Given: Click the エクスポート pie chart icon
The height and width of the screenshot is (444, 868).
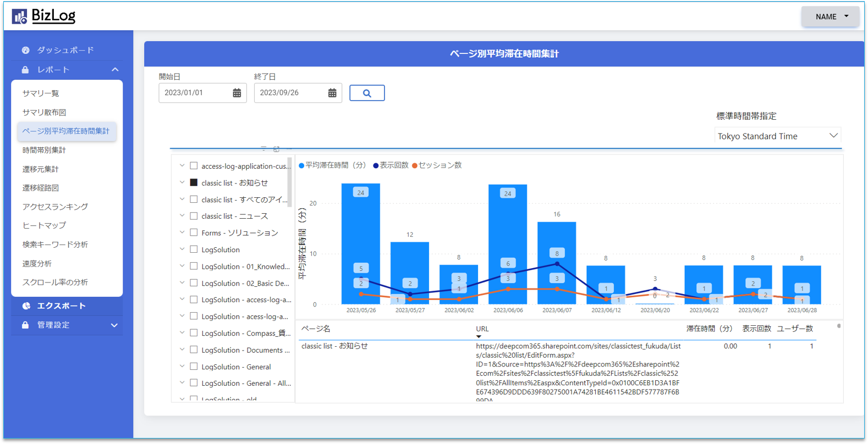Looking at the screenshot, I should (x=26, y=306).
